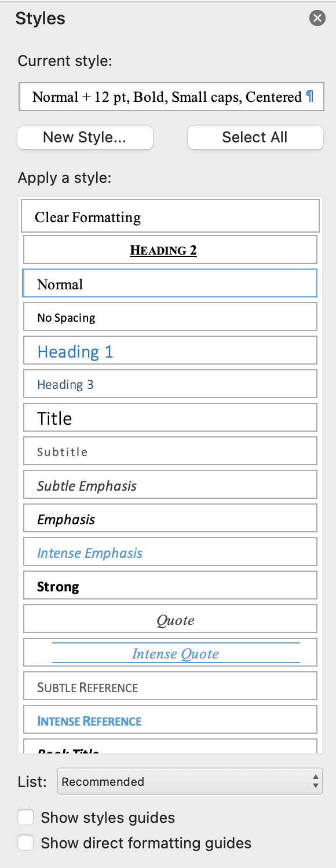The width and height of the screenshot is (336, 868).
Task: Apply the Intense Emphasis style
Action: (x=170, y=551)
